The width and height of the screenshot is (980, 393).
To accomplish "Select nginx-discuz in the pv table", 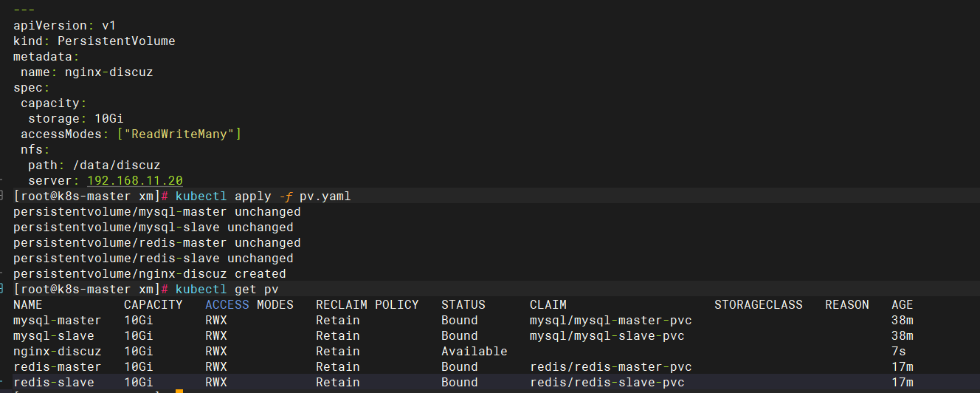I will click(58, 351).
